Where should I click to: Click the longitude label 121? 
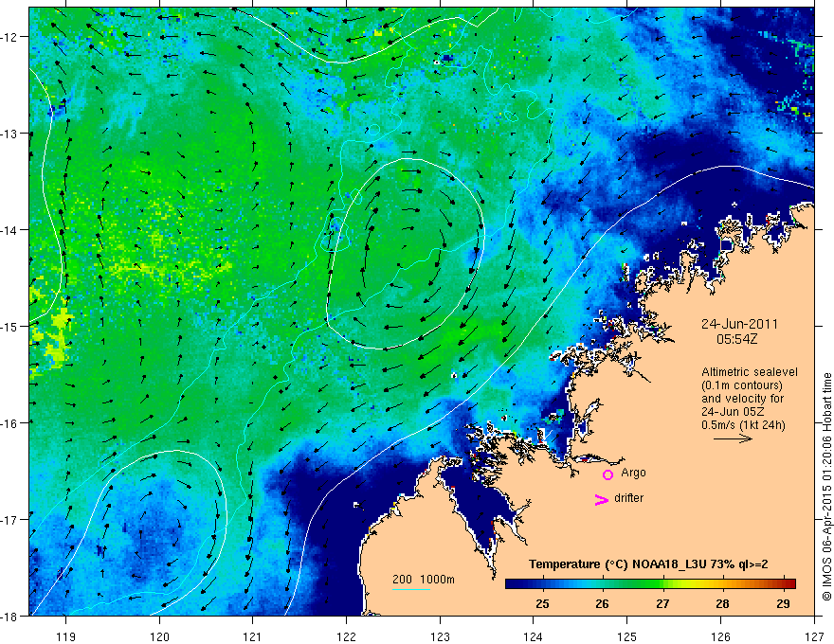click(x=253, y=636)
